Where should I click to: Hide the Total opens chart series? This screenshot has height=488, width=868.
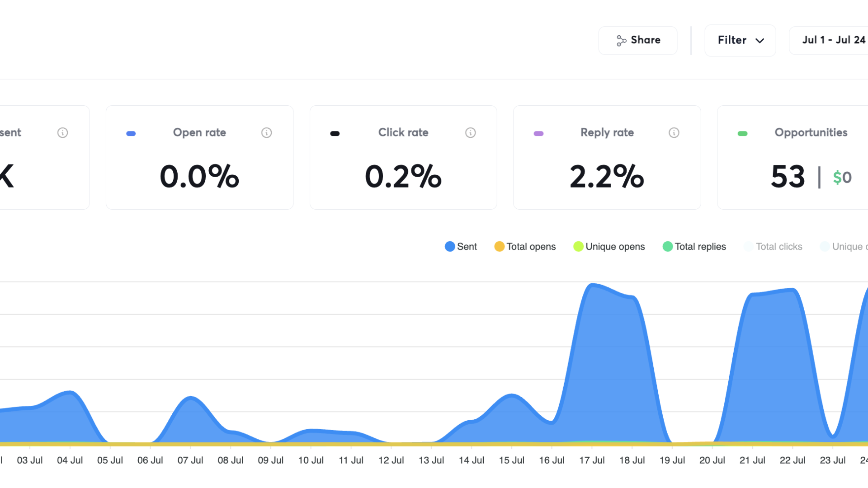525,246
